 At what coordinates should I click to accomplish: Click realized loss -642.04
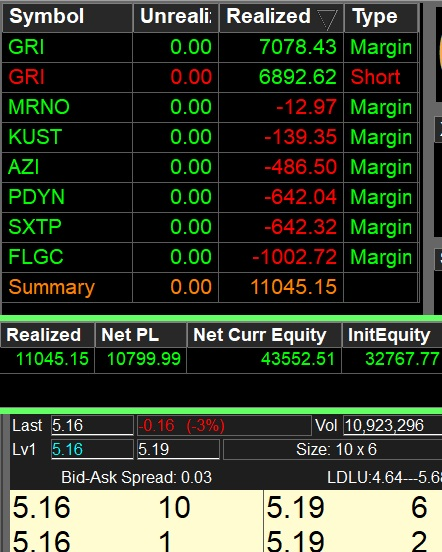(301, 196)
